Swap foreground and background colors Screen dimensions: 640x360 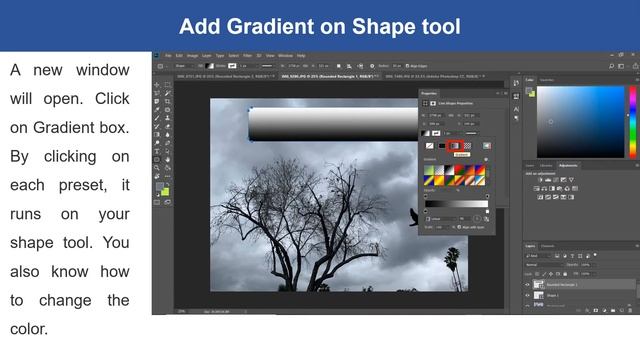tap(167, 184)
